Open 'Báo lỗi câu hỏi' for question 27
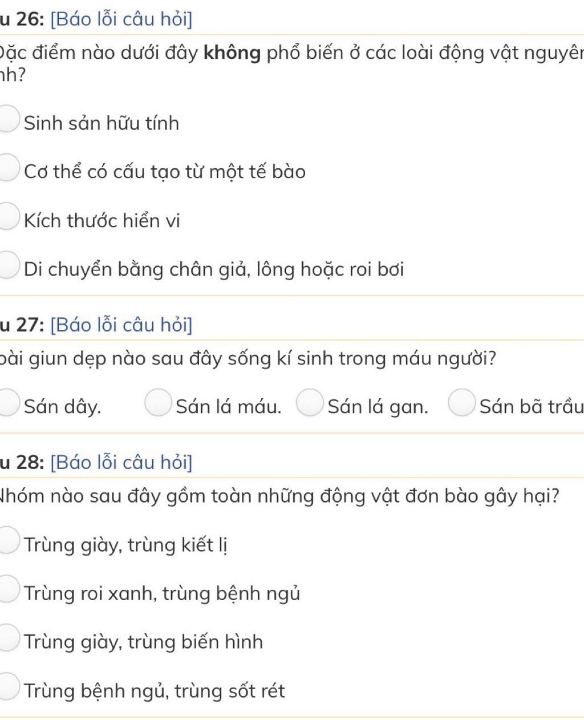This screenshot has width=584, height=728. 121,325
